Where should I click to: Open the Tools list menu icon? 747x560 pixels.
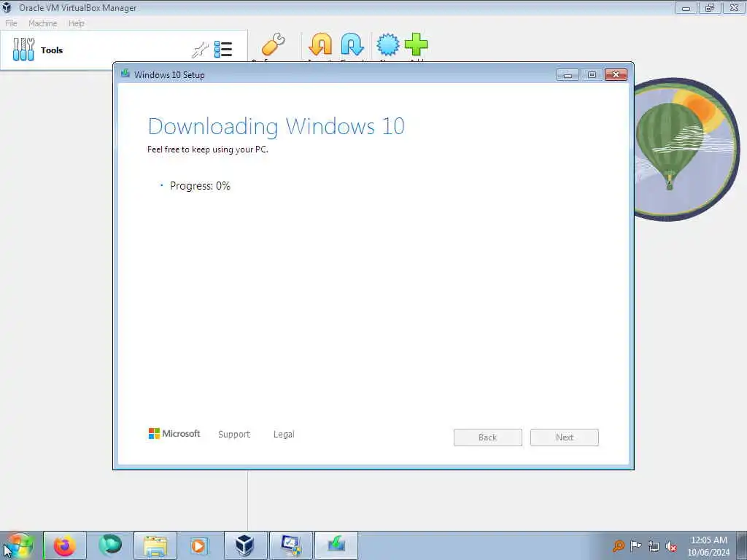pyautogui.click(x=223, y=50)
